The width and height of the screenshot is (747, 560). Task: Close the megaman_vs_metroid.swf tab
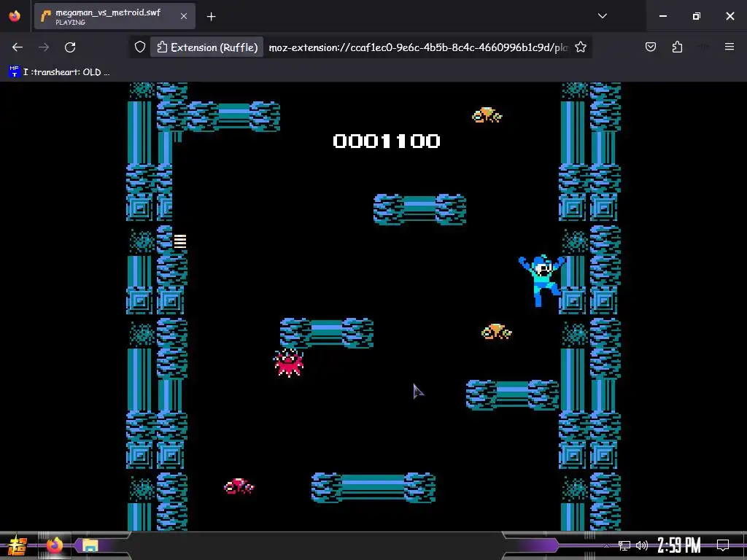coord(183,16)
